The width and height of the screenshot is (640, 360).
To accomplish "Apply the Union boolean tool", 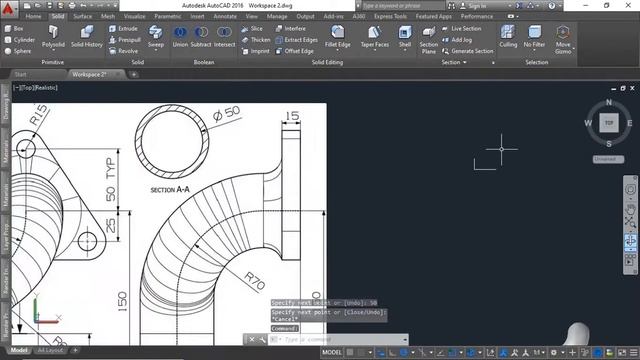I will 180,36.
